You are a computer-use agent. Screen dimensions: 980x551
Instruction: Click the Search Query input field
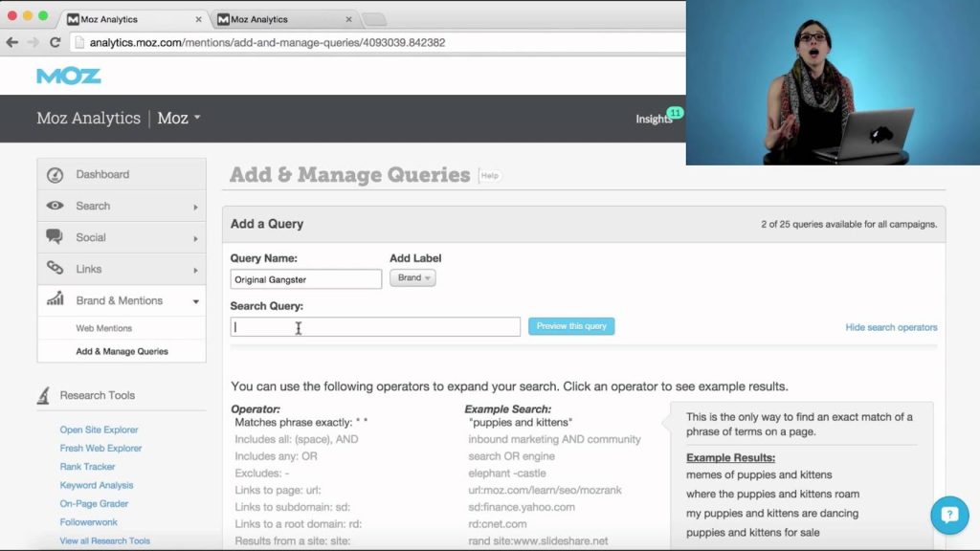(375, 327)
